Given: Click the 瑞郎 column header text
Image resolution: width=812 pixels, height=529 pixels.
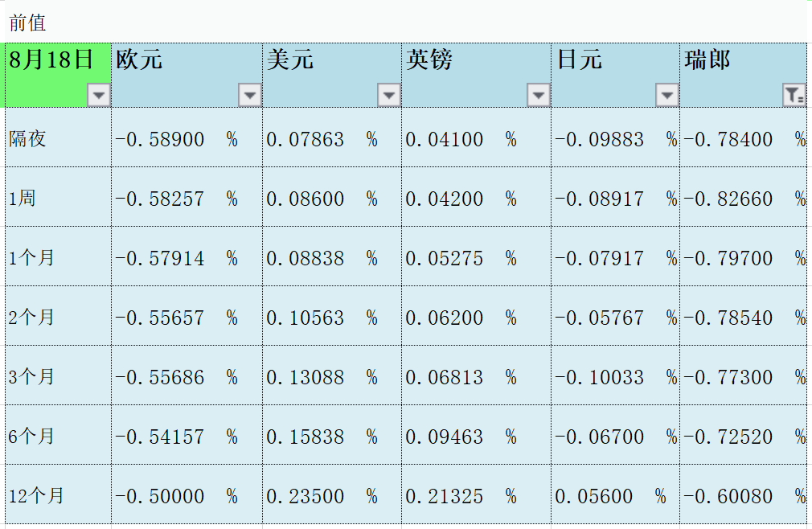Looking at the screenshot, I should 707,60.
